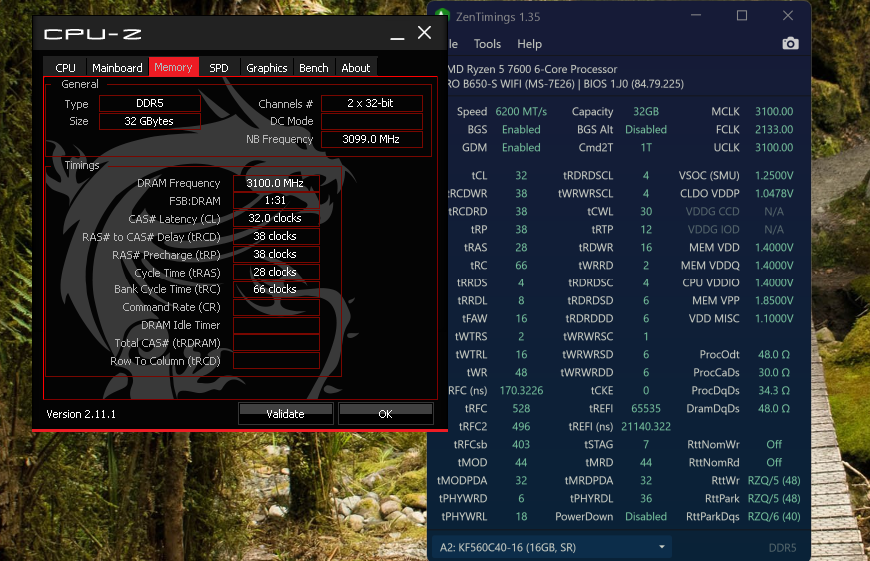
Task: Minimize the ZenTimings window
Action: point(694,16)
